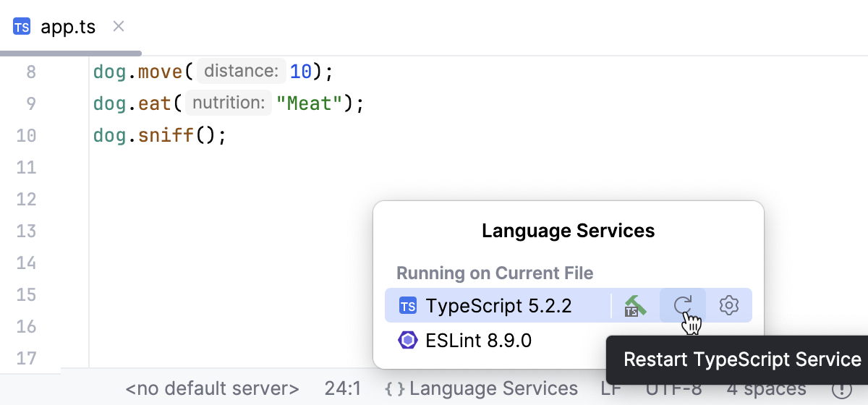Select the ESLint 8.9.0 service row

(x=569, y=340)
